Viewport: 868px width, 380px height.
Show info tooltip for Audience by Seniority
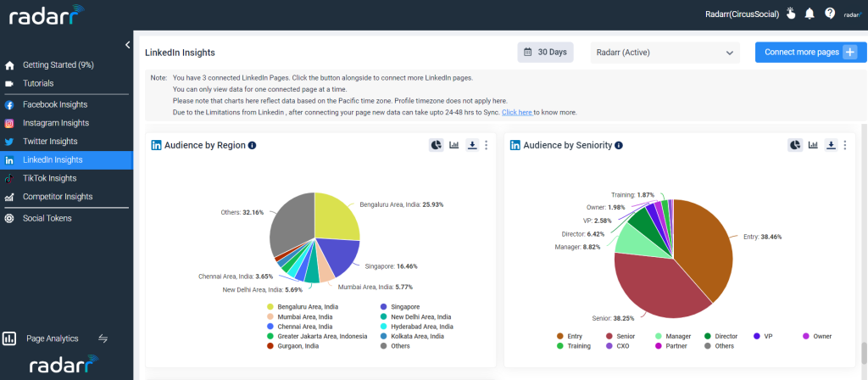619,145
